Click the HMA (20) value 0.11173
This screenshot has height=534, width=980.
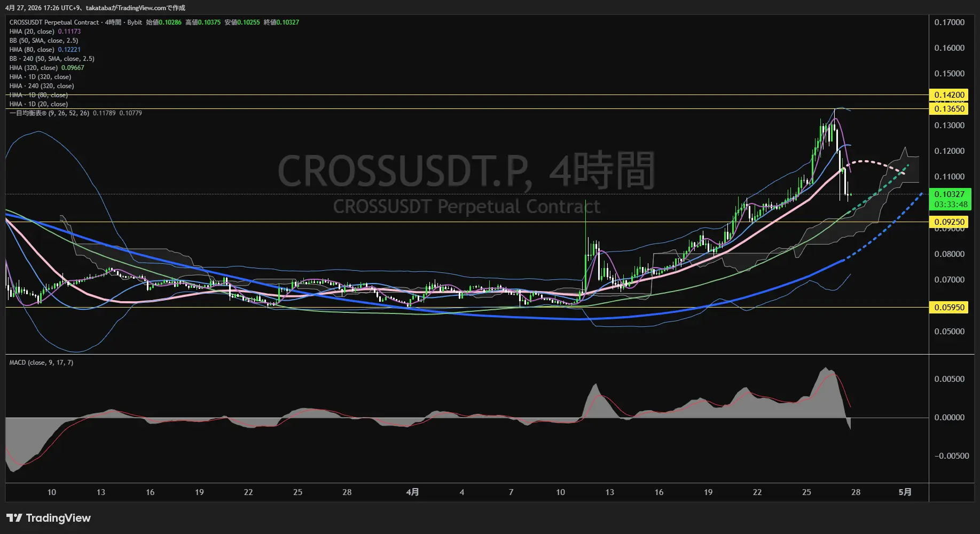[x=69, y=32]
